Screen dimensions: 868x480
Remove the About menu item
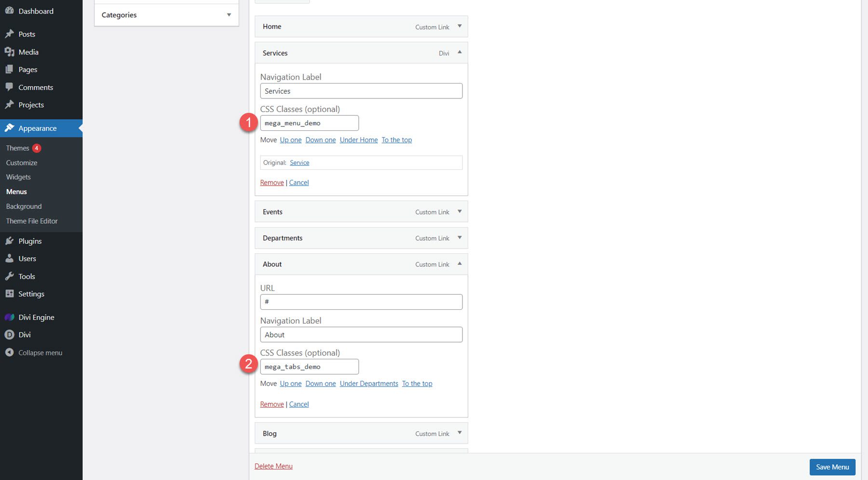271,404
